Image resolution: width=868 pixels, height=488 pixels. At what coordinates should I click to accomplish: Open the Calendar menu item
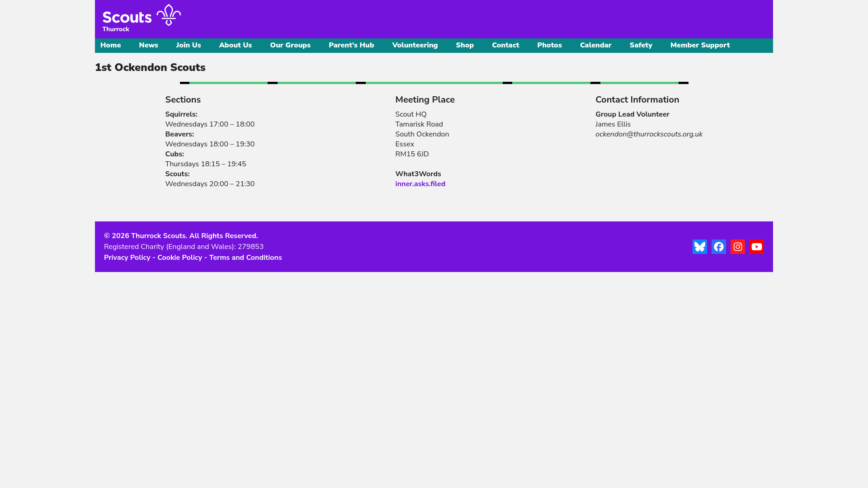click(595, 45)
